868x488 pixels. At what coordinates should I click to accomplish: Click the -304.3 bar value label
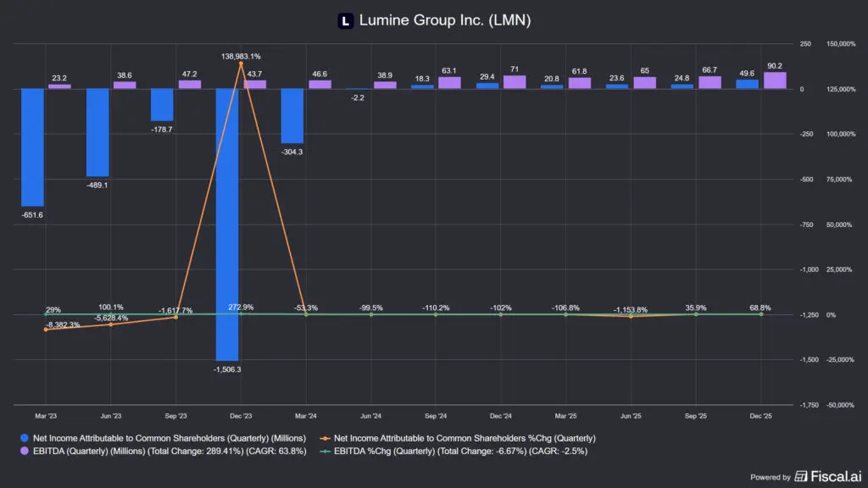[292, 152]
